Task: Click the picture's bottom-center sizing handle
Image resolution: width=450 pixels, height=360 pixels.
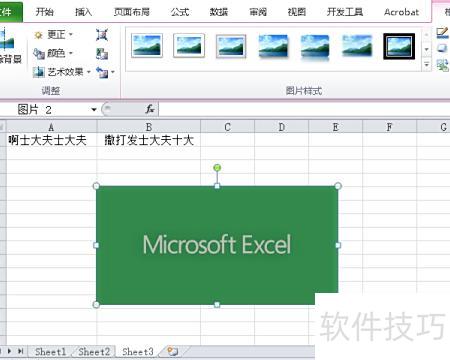Action: (x=217, y=304)
